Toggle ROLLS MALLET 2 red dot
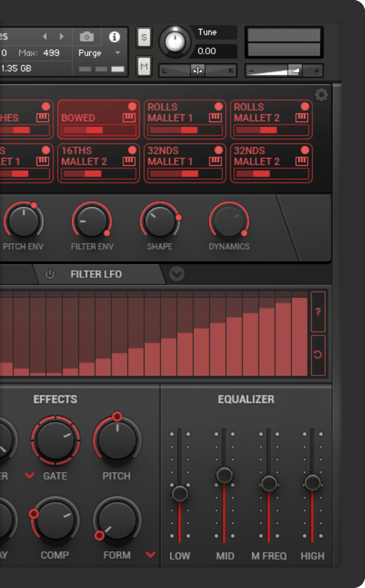 click(x=305, y=106)
